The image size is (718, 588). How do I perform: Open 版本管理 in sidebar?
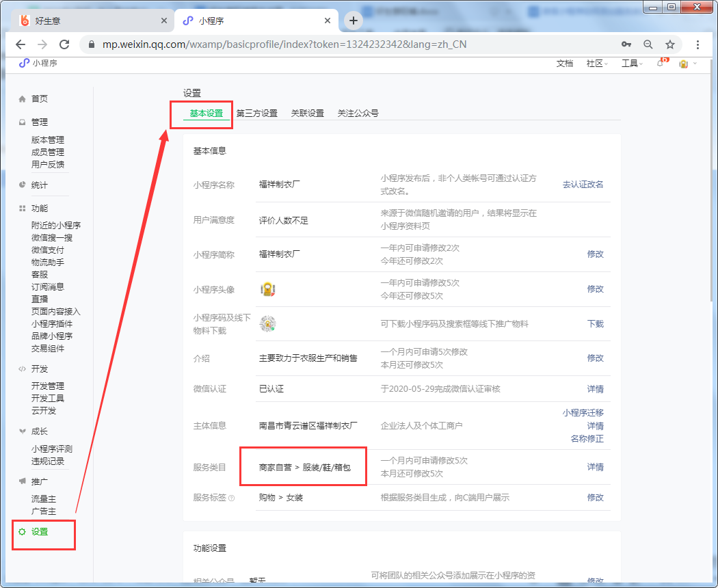[x=48, y=140]
